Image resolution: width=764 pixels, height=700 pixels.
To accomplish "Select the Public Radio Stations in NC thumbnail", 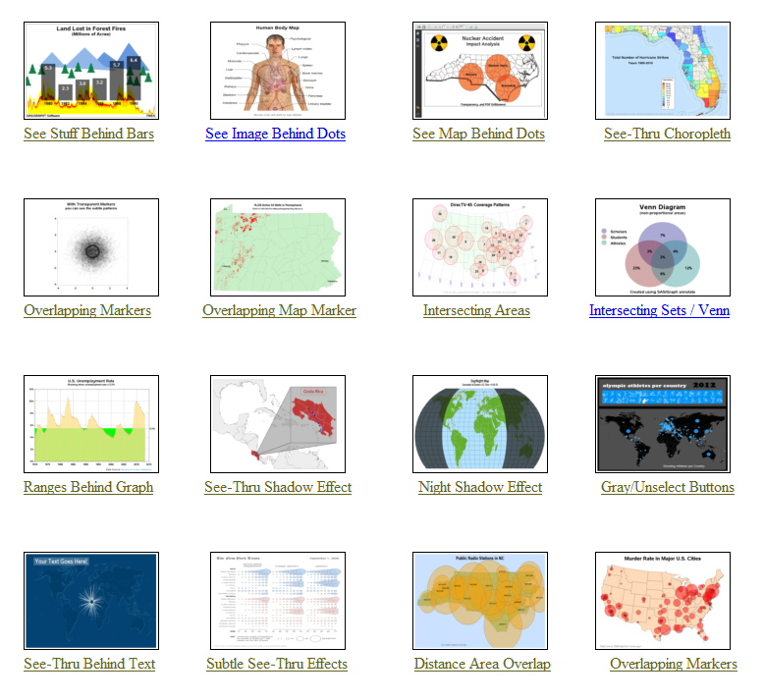I will point(480,601).
